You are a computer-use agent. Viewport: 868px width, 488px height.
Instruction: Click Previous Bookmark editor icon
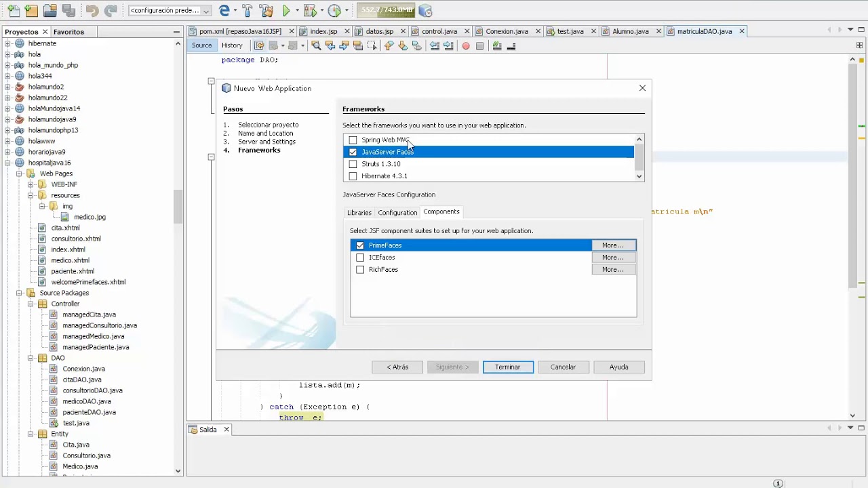click(x=389, y=45)
